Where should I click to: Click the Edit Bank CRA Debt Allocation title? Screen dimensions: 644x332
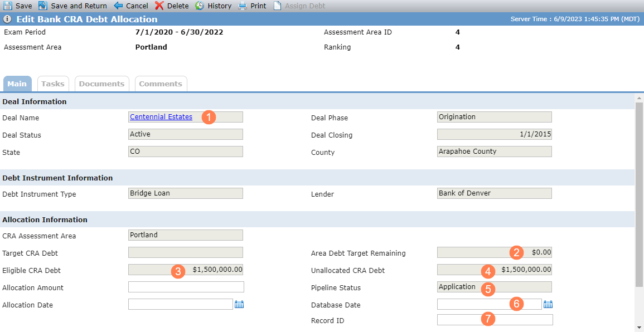pos(86,19)
